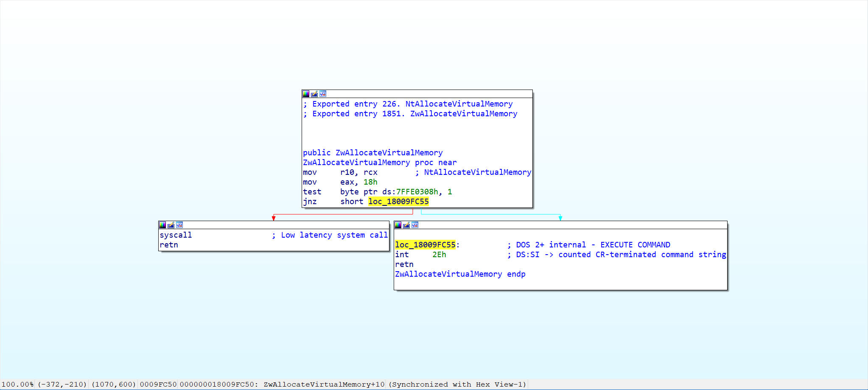868x390 pixels.
Task: Click the edit icon on the syscall block
Action: pos(171,225)
